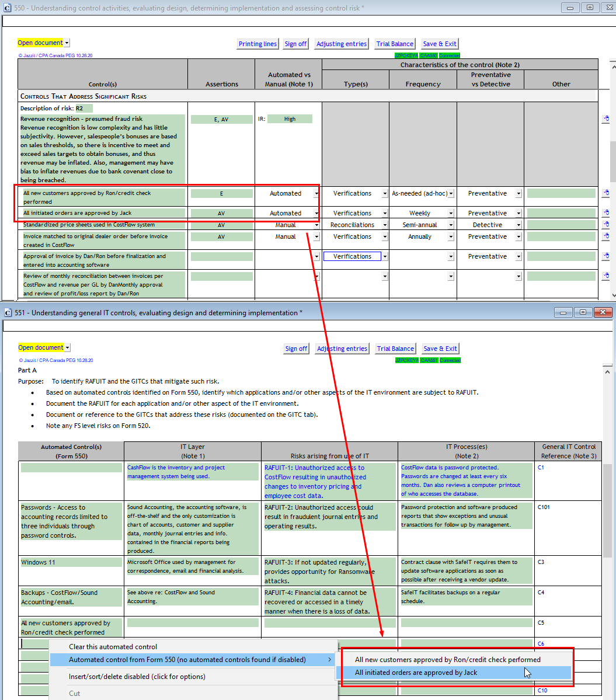Image resolution: width=616 pixels, height=700 pixels.
Task: Click the app icon in the 551 window title bar
Action: tap(8, 312)
